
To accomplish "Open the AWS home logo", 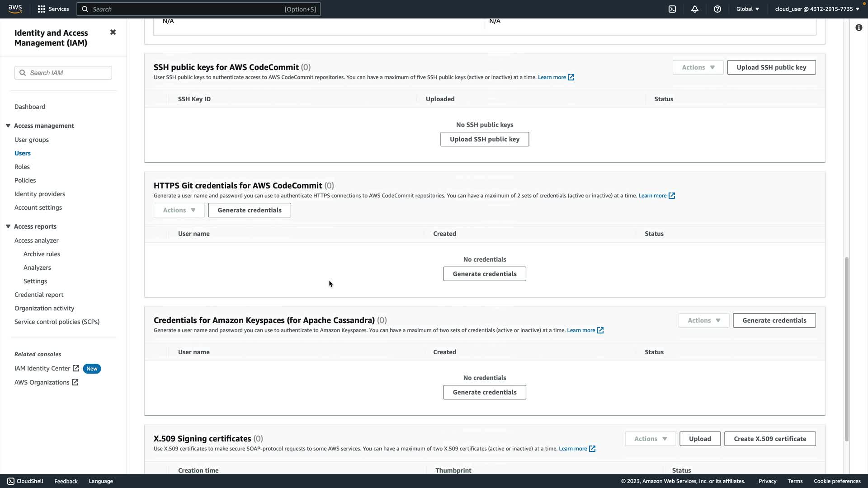I will pos(15,9).
